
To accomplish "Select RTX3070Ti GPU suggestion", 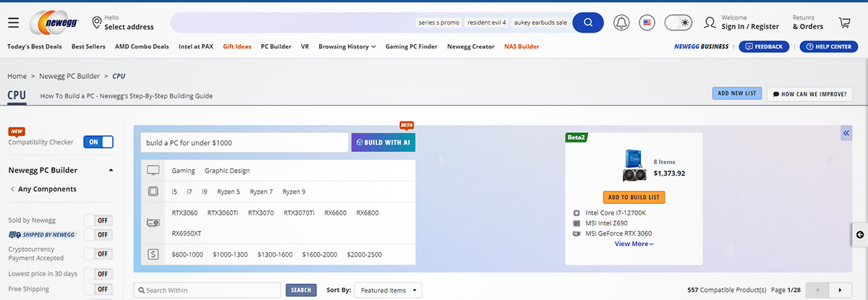I will [299, 213].
